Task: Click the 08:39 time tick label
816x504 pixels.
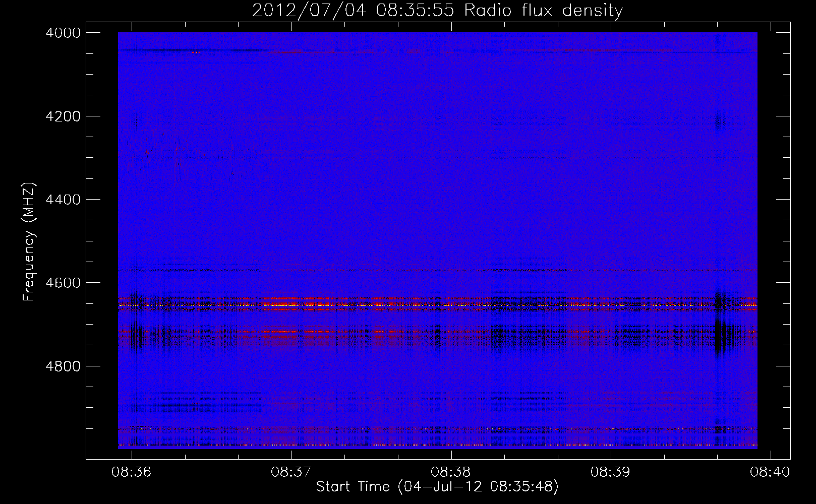Action: [x=611, y=472]
